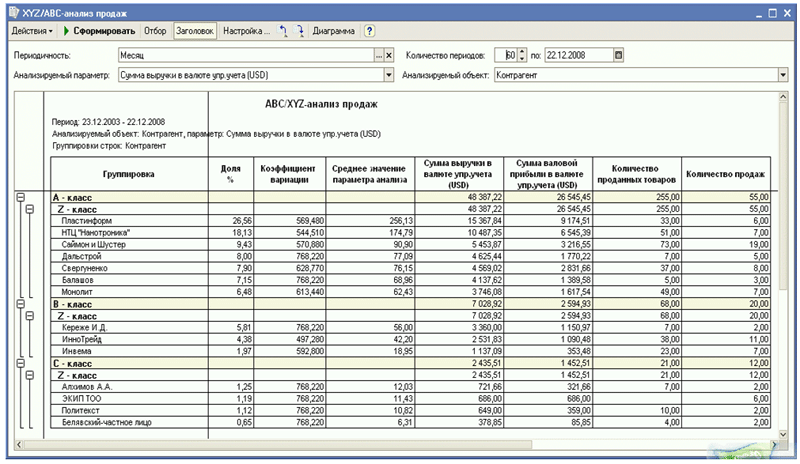
Task: Click the save settings icon with the right arrow
Action: [299, 31]
